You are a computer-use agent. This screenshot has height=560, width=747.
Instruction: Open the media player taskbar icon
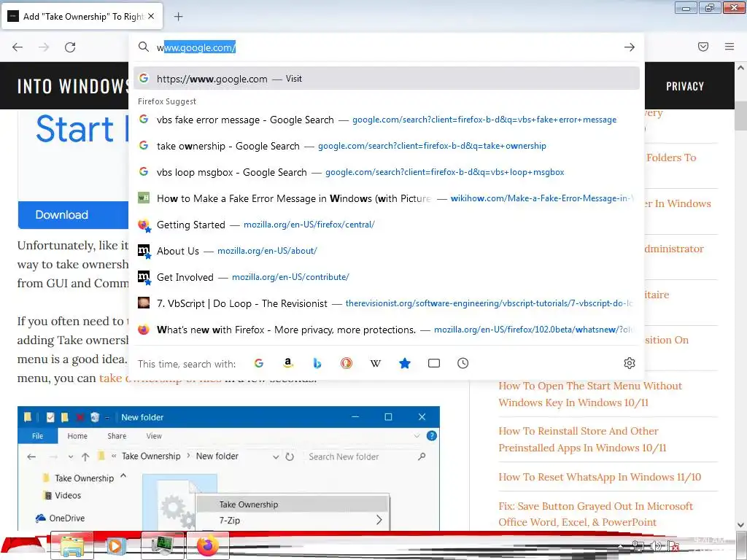tap(117, 545)
